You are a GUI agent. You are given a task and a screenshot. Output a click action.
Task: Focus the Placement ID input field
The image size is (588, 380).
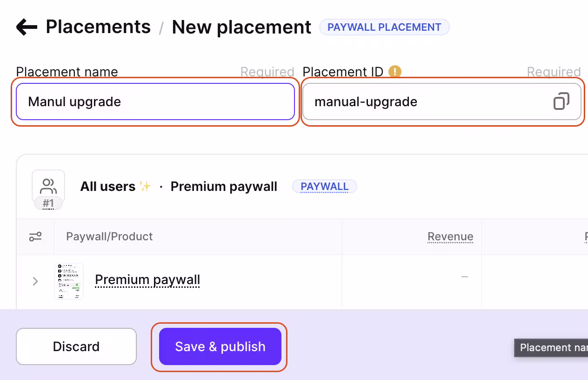tap(442, 102)
